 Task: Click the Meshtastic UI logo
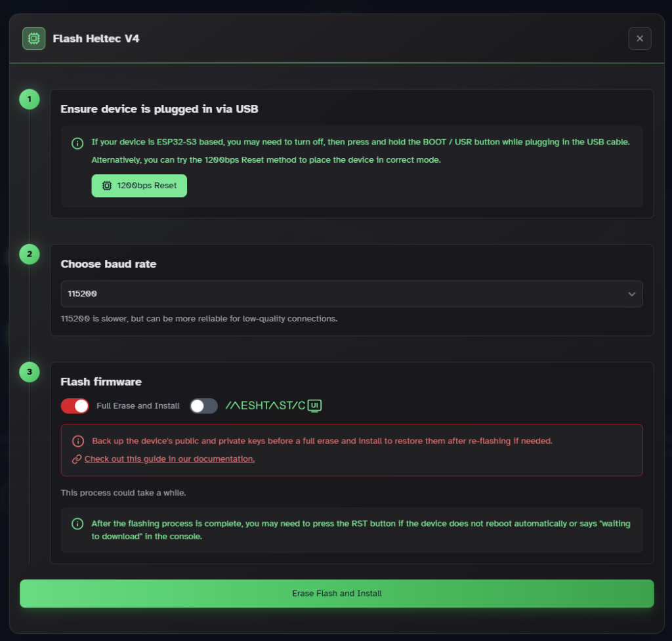tap(273, 406)
